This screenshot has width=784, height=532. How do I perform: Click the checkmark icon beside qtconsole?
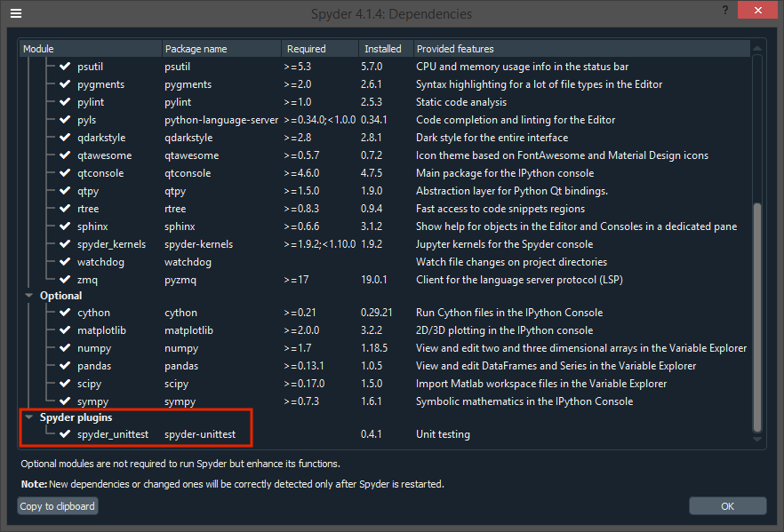[65, 172]
